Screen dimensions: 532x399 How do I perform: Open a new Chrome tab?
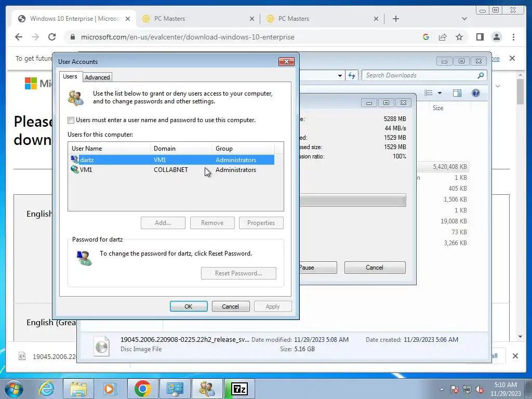click(x=395, y=19)
